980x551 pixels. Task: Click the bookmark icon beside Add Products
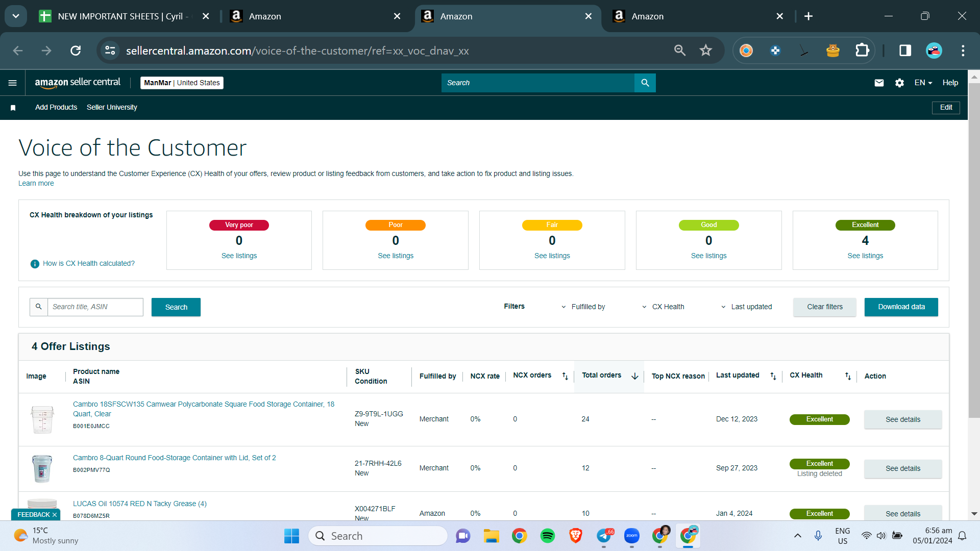(x=13, y=108)
